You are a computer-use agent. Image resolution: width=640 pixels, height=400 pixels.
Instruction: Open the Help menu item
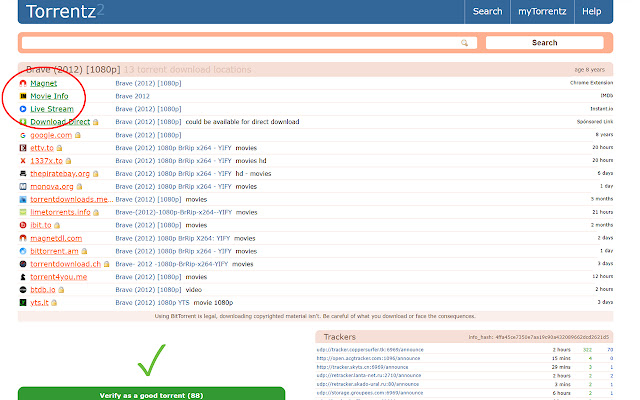591,11
